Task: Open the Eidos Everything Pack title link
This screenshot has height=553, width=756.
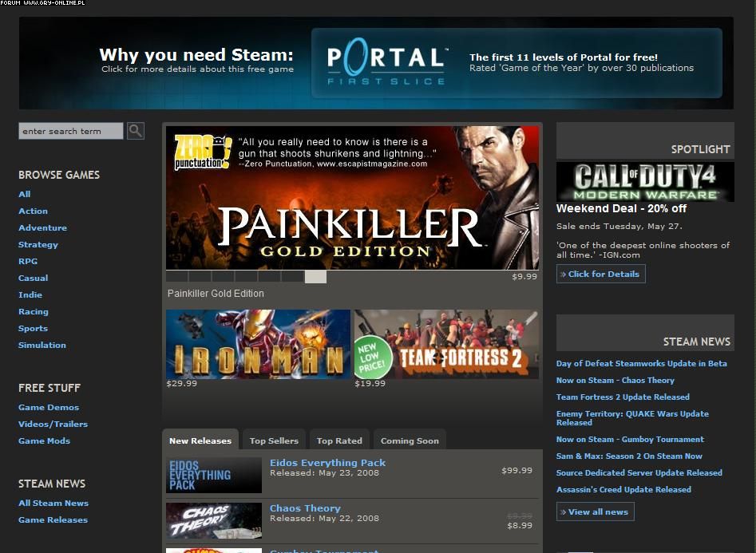Action: pyautogui.click(x=328, y=463)
